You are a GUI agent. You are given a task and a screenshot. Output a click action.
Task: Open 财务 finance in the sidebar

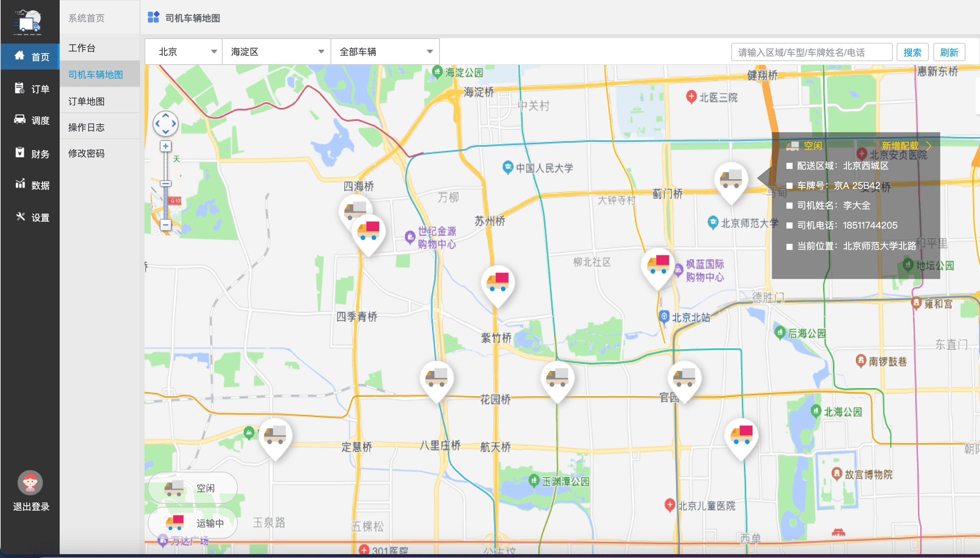[31, 154]
